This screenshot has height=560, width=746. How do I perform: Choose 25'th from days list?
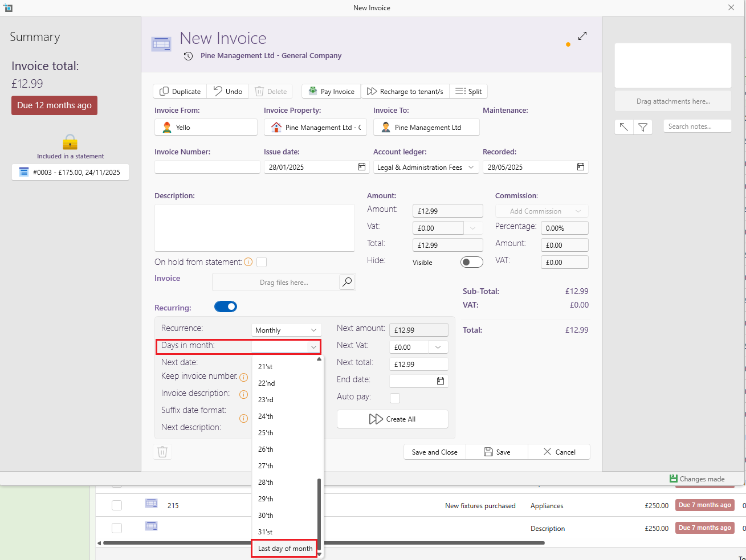click(266, 433)
